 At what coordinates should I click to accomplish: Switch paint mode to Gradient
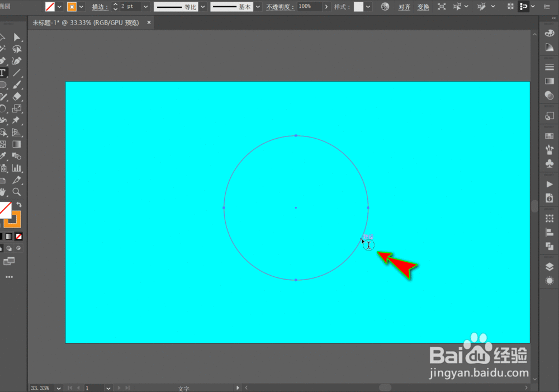[x=8, y=237]
